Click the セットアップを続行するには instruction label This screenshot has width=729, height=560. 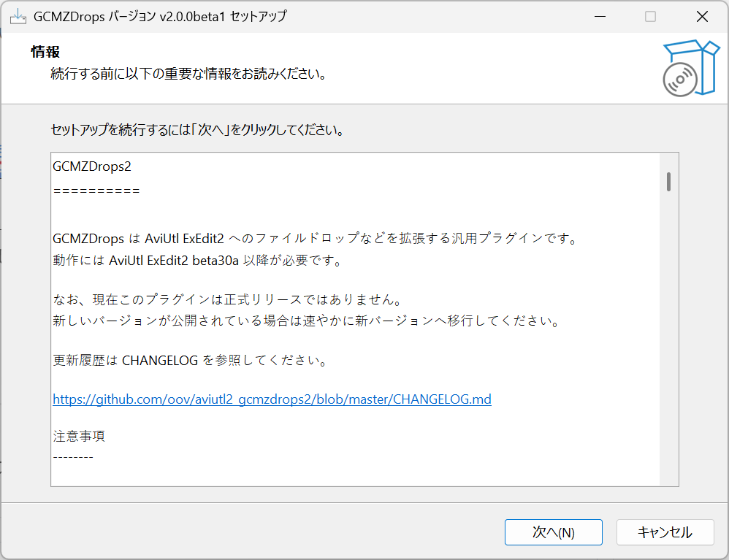197,131
